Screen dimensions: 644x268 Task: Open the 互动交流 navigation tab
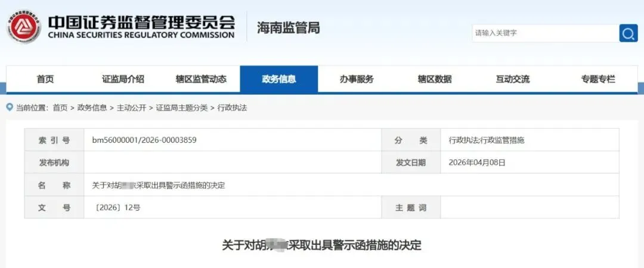(x=513, y=79)
